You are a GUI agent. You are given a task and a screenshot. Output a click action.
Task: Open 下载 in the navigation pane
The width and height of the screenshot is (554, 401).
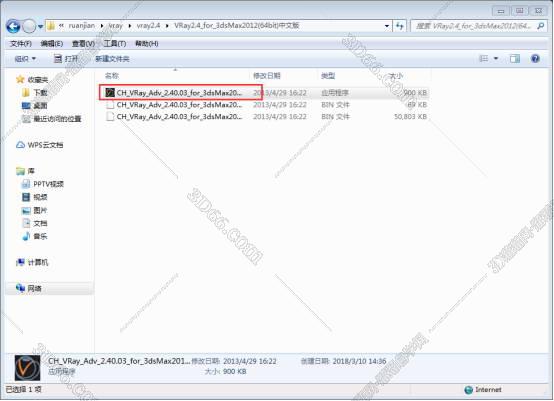[40, 93]
